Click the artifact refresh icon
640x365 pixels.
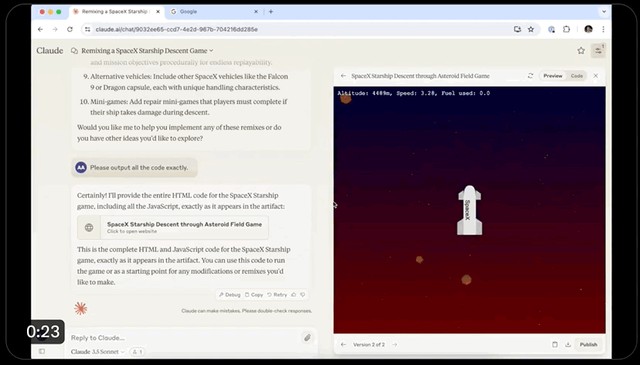click(530, 76)
